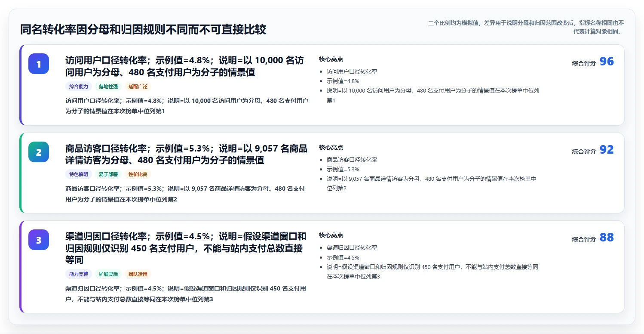Open the 渠道归因口径转化率 card title

pos(186,248)
